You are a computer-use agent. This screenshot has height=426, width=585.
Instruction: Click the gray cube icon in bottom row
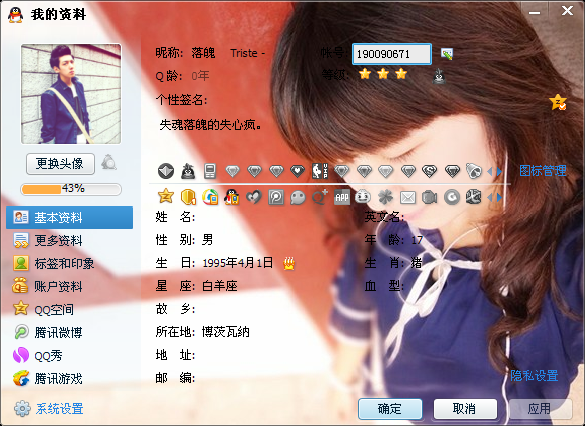coord(474,197)
